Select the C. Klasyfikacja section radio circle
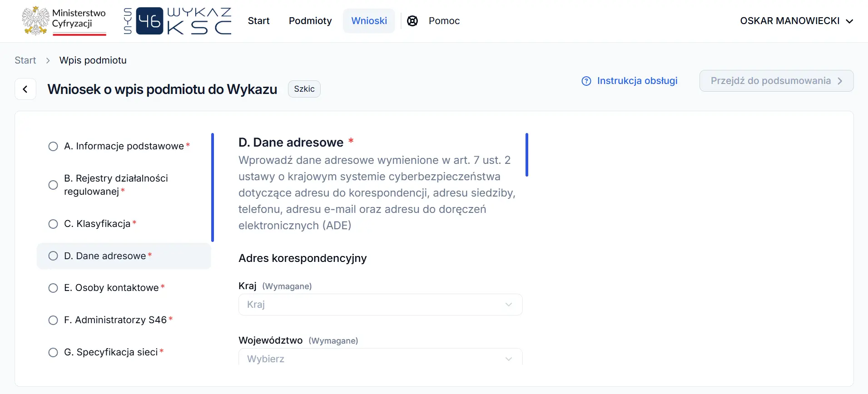 [x=53, y=224]
